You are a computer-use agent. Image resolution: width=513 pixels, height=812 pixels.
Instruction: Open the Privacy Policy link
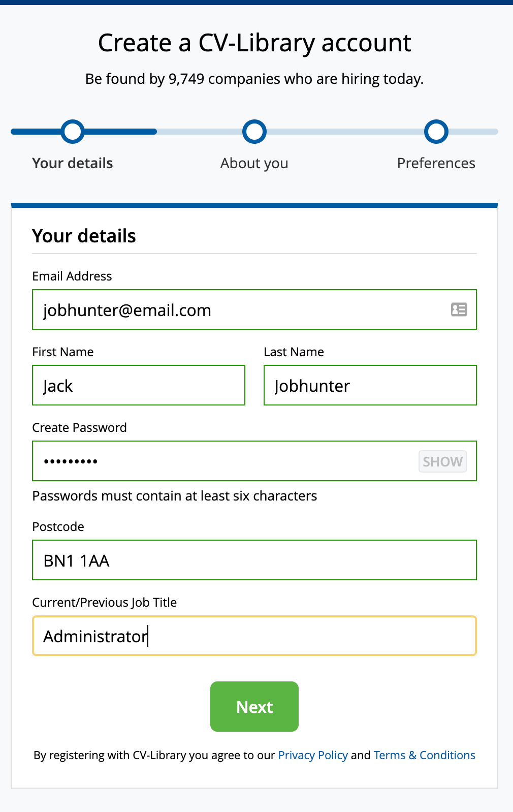(x=313, y=755)
